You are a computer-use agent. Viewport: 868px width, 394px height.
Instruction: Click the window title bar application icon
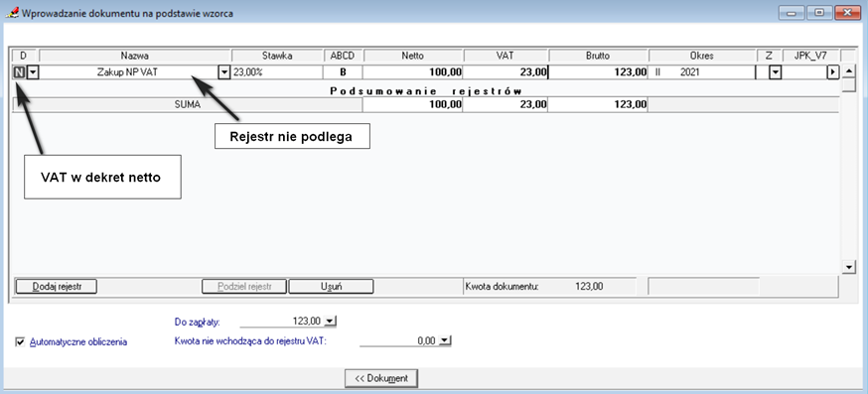12,13
